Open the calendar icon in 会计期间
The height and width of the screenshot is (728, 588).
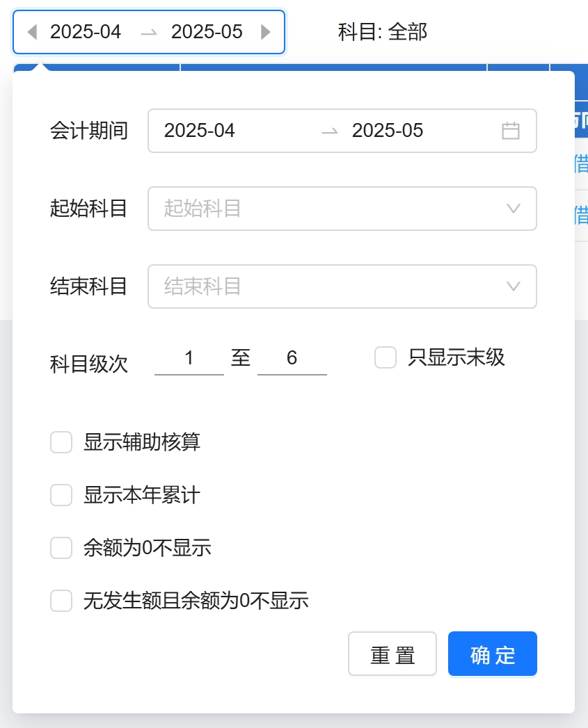[511, 131]
